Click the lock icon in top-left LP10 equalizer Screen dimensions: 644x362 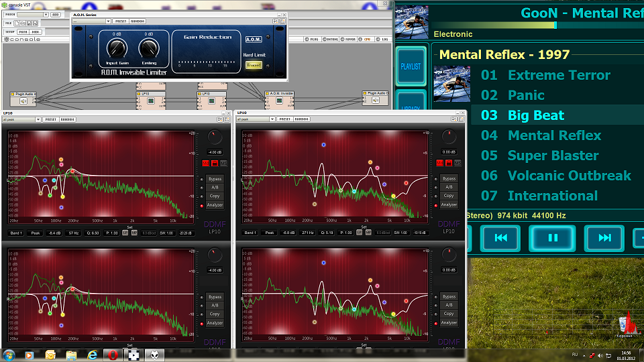(215, 163)
